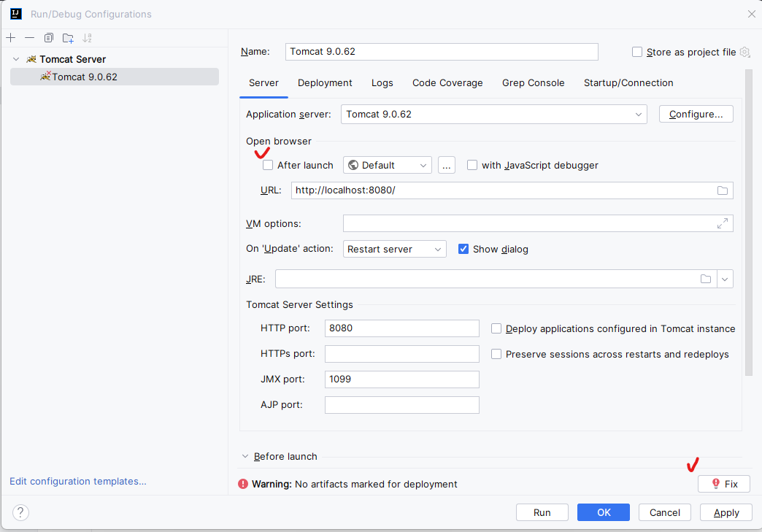Click the Apply button
762x532 pixels.
pyautogui.click(x=726, y=512)
